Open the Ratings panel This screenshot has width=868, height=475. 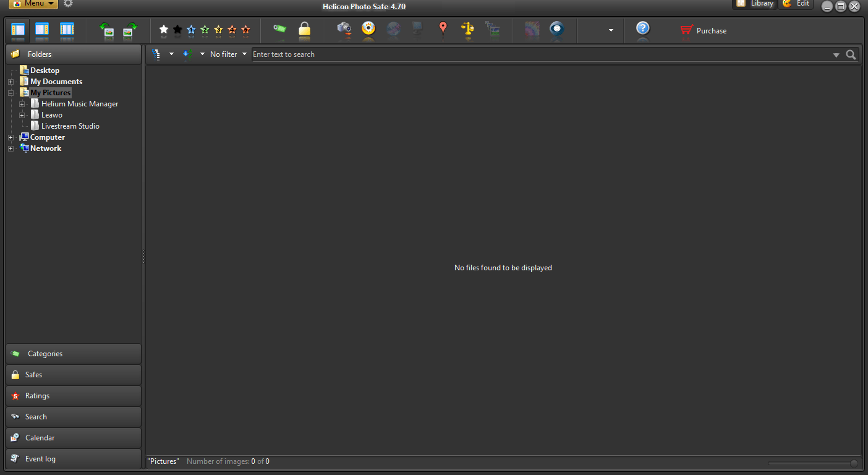tap(74, 396)
